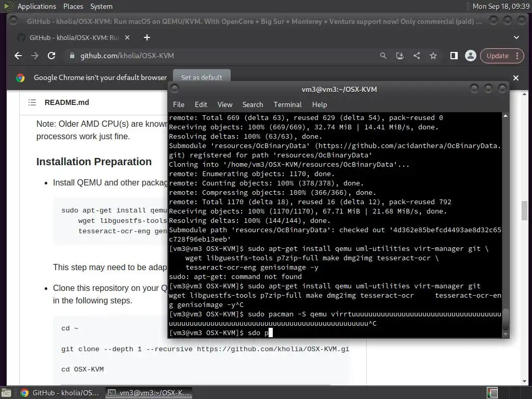Open Chrome three-dot menu
Screen dimensions: 532x399
point(517,56)
